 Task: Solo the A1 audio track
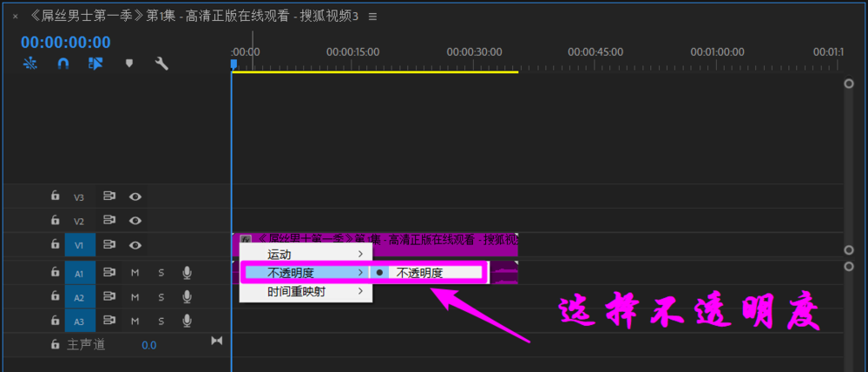(161, 273)
